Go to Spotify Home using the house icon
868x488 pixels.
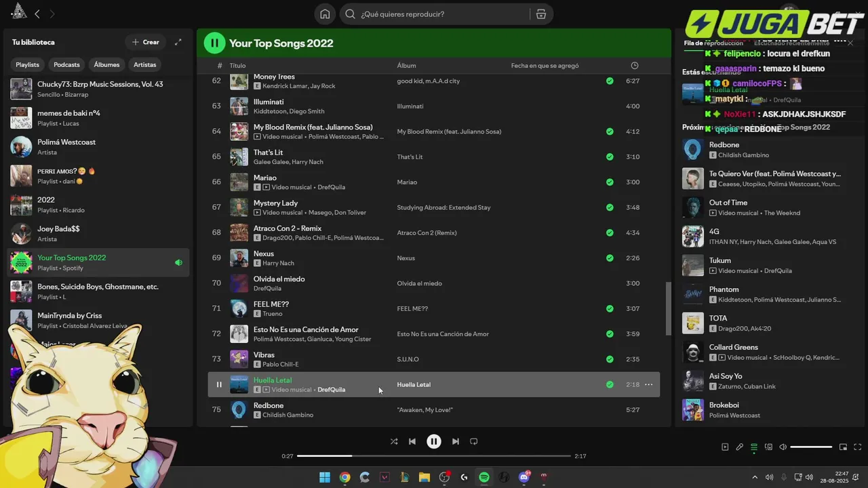pos(325,14)
